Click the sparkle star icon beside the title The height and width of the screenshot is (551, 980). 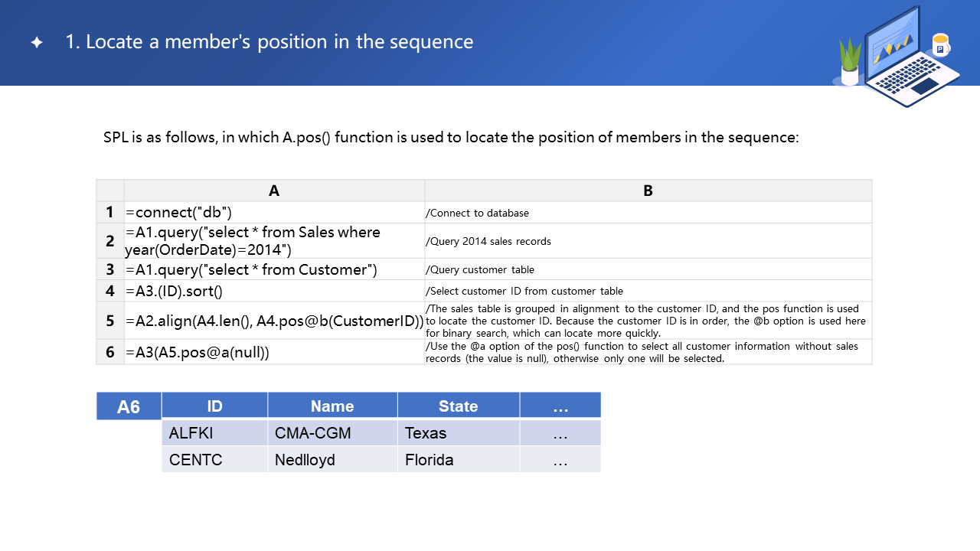[37, 43]
